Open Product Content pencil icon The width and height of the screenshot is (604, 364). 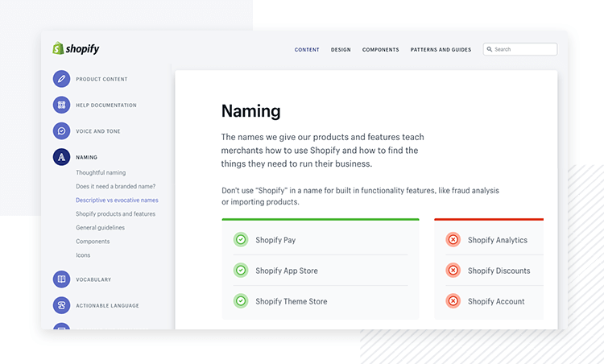tap(61, 79)
